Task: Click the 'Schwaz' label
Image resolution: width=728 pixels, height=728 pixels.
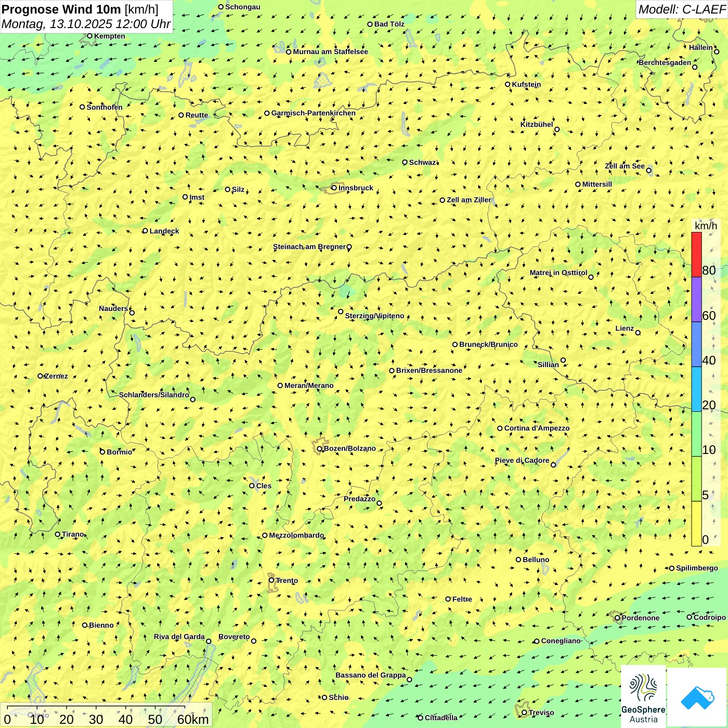Action: [422, 162]
